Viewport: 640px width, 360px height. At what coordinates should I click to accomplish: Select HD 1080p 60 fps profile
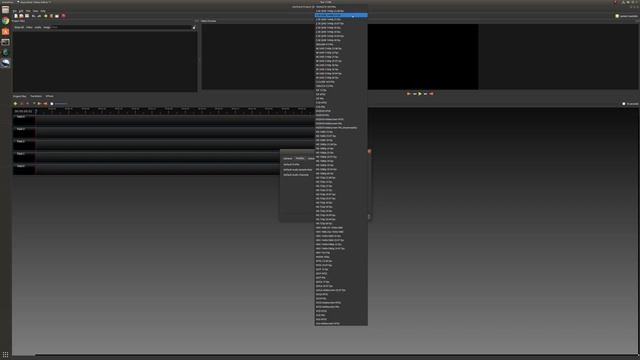341,173
